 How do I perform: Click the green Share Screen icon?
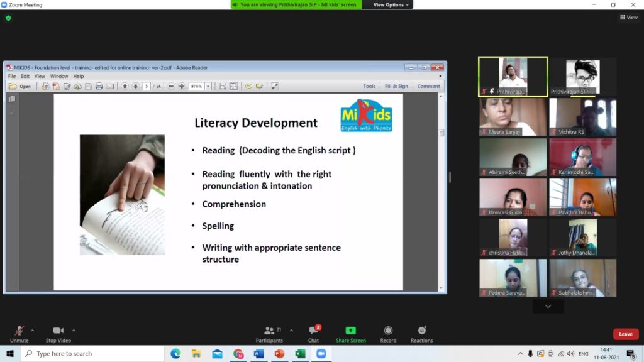tap(350, 331)
